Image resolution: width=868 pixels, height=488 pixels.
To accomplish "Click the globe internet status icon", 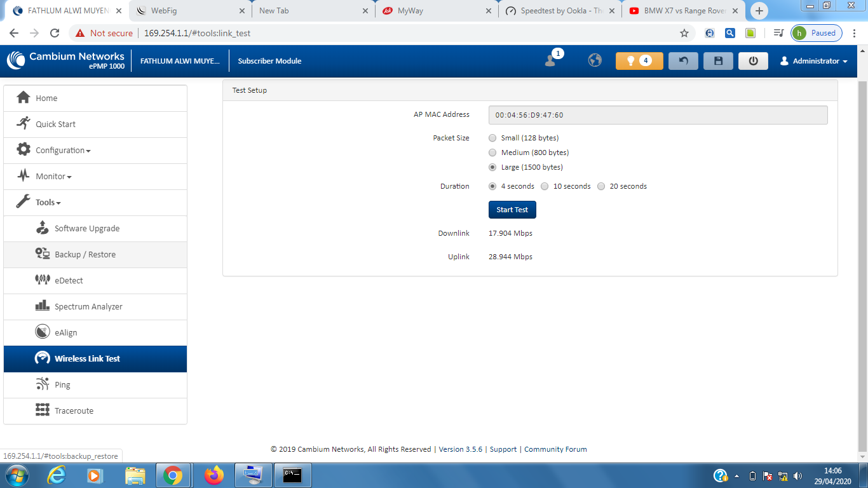I will coord(595,60).
